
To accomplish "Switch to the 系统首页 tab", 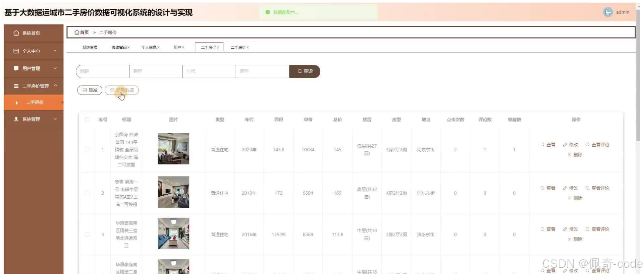I will (90, 47).
